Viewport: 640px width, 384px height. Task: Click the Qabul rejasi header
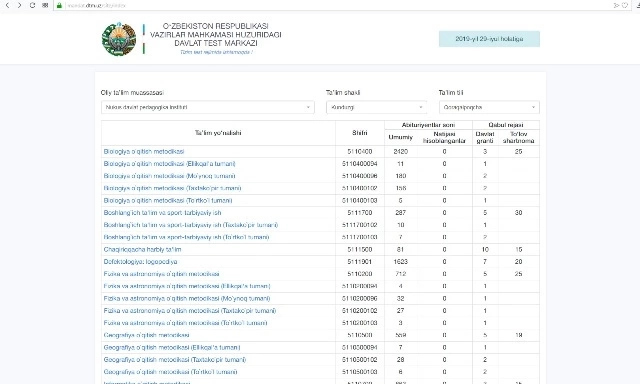pyautogui.click(x=506, y=125)
